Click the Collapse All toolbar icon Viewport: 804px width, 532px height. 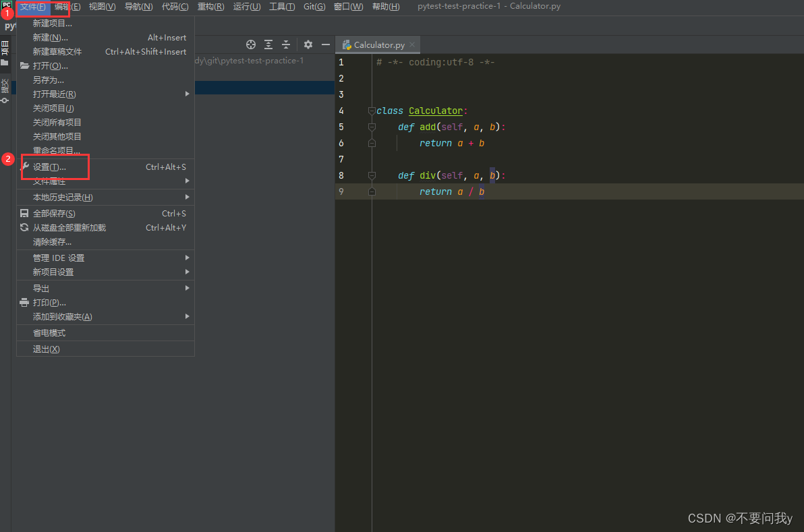(x=286, y=45)
